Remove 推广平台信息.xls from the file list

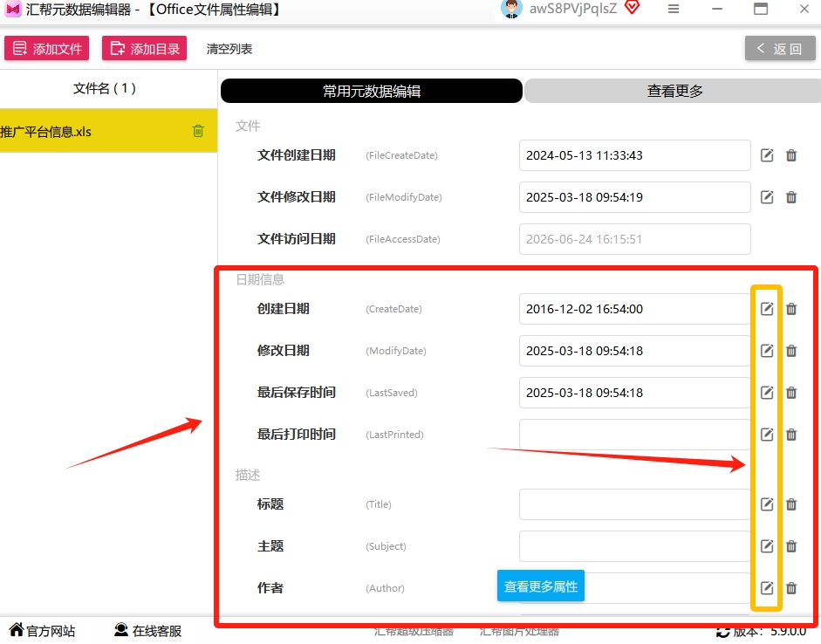pyautogui.click(x=198, y=131)
